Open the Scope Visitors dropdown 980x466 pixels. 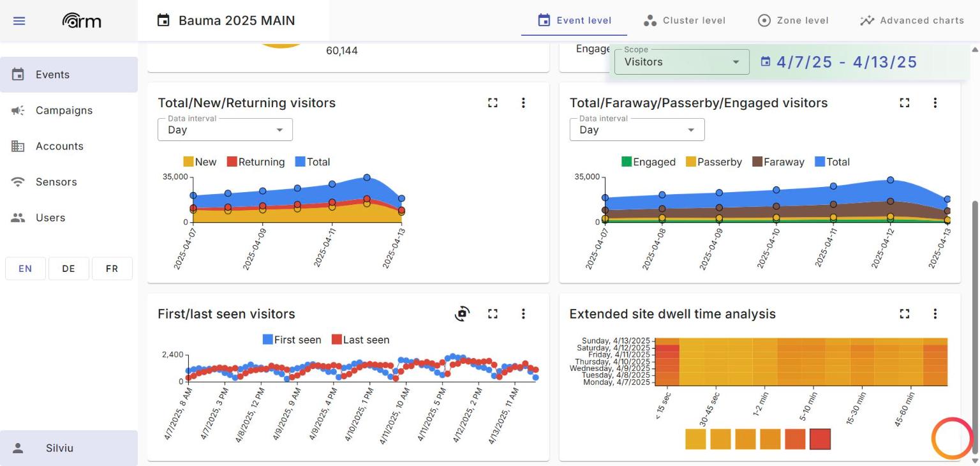click(x=682, y=62)
